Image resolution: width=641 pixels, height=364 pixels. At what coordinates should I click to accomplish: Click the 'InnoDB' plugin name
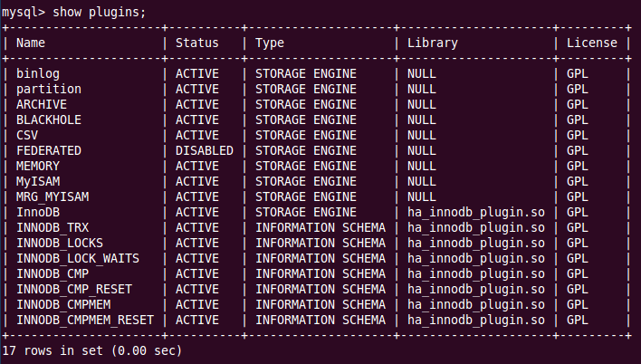coord(38,212)
